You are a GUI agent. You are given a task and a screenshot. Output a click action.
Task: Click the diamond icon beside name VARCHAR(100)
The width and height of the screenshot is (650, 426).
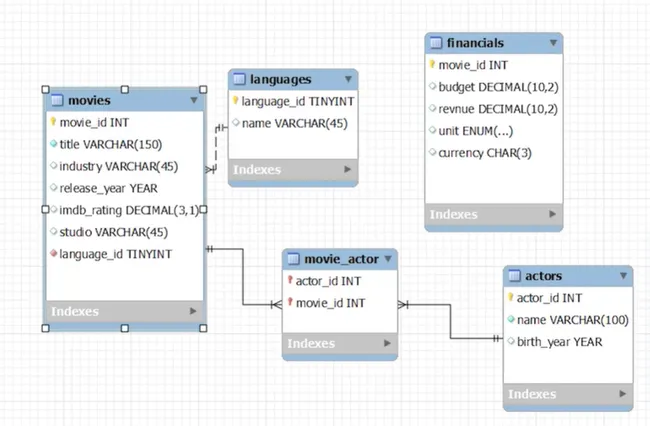coord(511,320)
